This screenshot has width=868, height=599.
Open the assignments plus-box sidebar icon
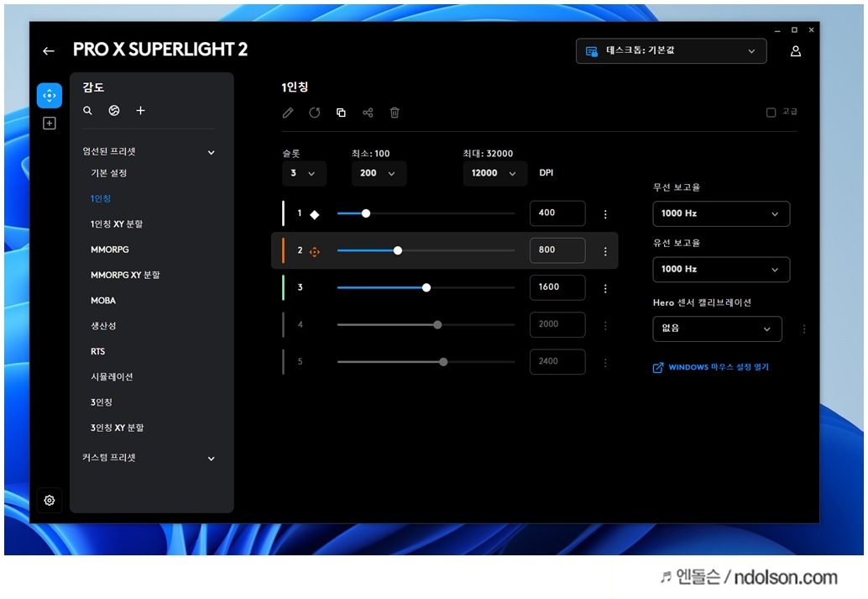pyautogui.click(x=50, y=123)
